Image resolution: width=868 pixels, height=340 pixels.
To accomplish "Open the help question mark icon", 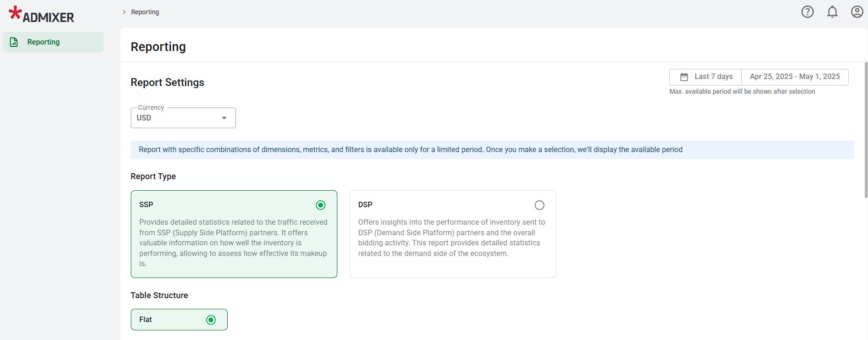I will (x=807, y=12).
